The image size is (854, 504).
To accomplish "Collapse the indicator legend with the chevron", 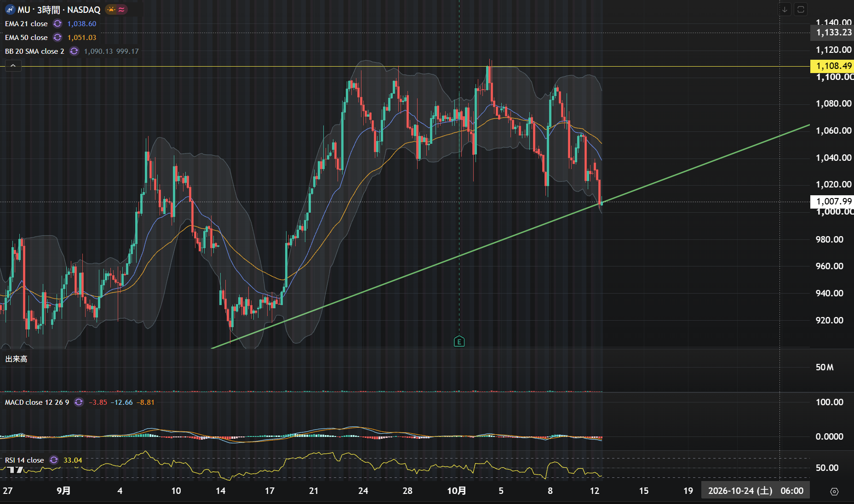I will 13,66.
